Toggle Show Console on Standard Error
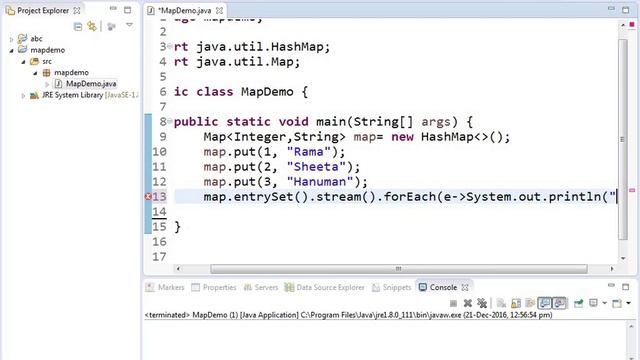 pyautogui.click(x=559, y=303)
